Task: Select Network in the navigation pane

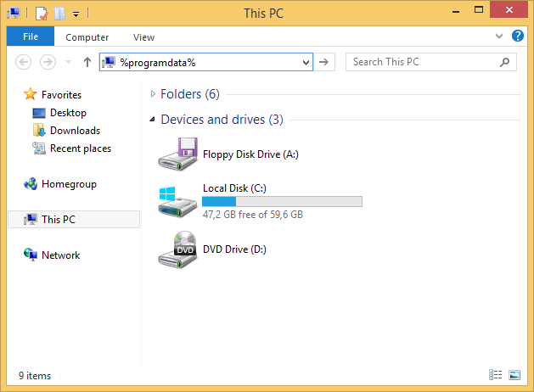Action: pyautogui.click(x=60, y=255)
